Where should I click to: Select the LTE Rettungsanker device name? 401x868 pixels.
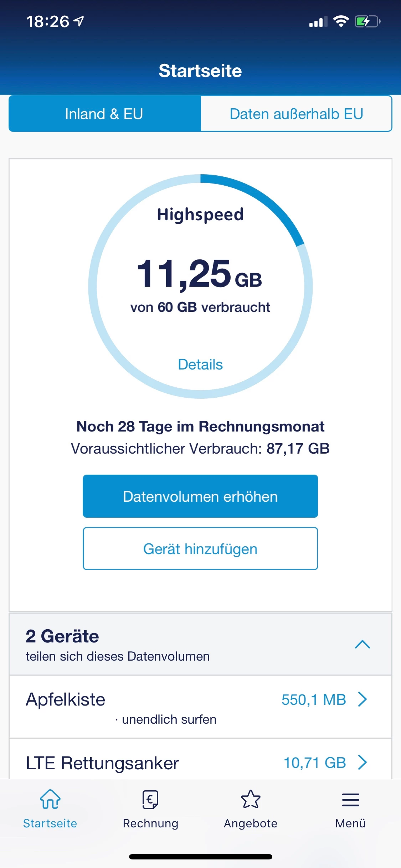[x=102, y=763]
